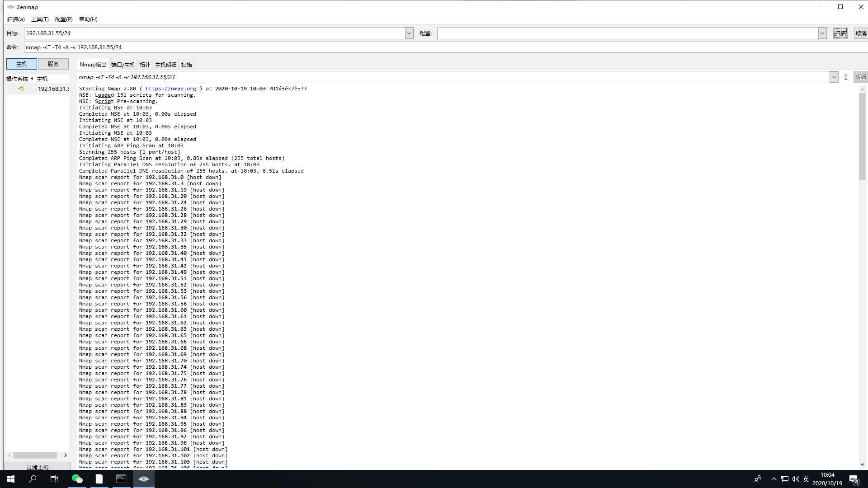Open the https://nmap.org link in the output
The height and width of the screenshot is (488, 868).
click(x=170, y=89)
